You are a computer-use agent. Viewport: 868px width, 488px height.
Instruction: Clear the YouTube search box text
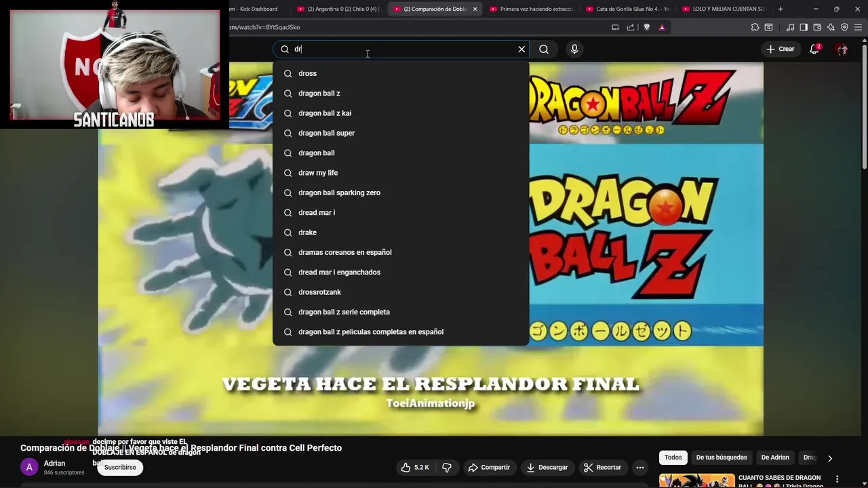[x=521, y=49]
